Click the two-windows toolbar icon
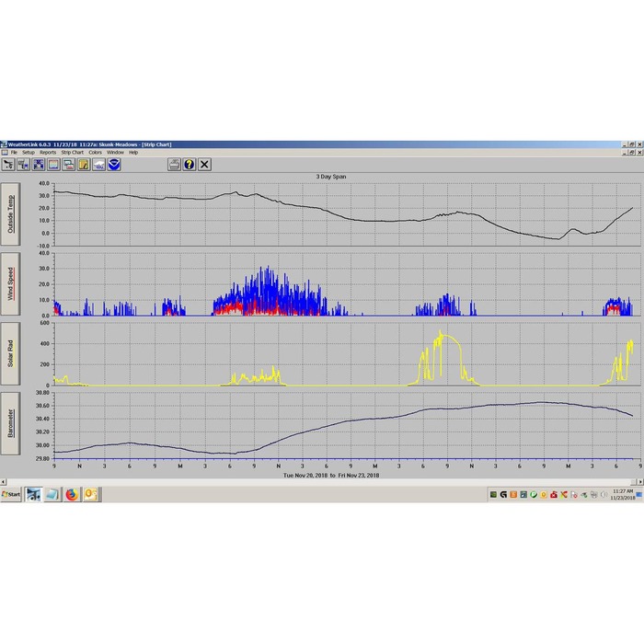The width and height of the screenshot is (644, 644). [69, 165]
